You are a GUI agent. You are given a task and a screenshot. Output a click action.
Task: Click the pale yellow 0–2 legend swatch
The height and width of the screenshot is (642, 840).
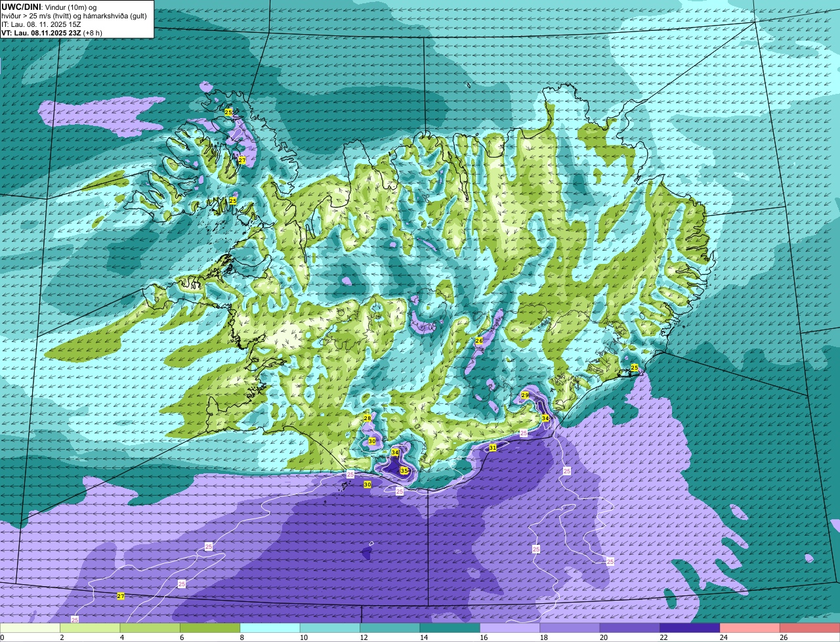pos(30,628)
